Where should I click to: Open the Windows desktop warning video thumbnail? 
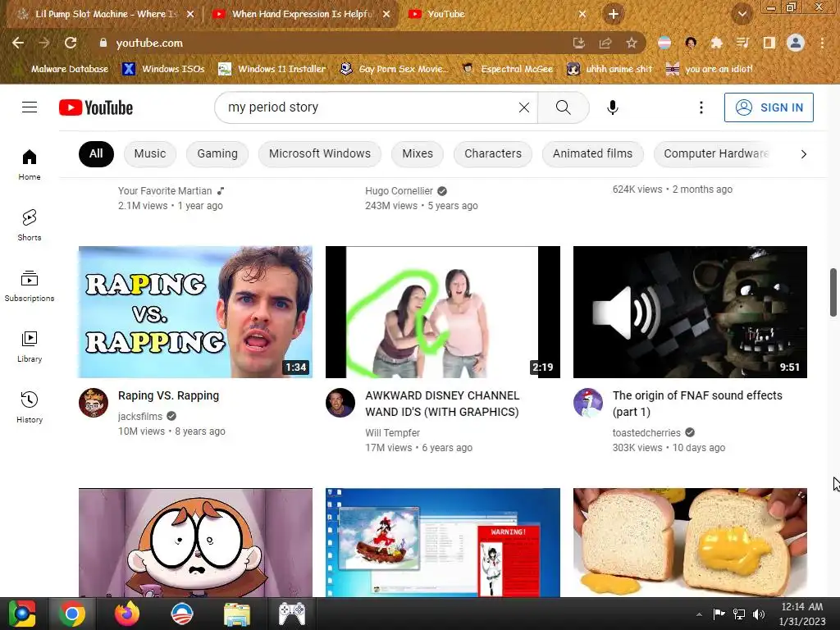[442, 542]
